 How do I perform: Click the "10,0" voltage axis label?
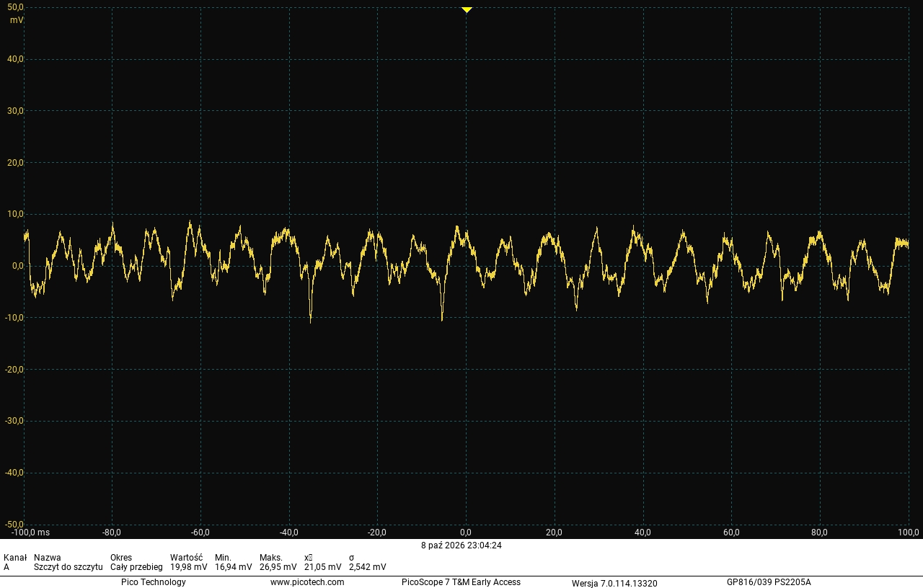[x=16, y=214]
